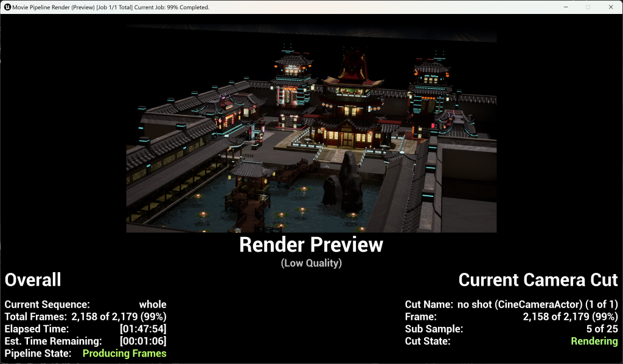This screenshot has height=364, width=623.
Task: Click the 'Cut Name:' label
Action: click(429, 304)
